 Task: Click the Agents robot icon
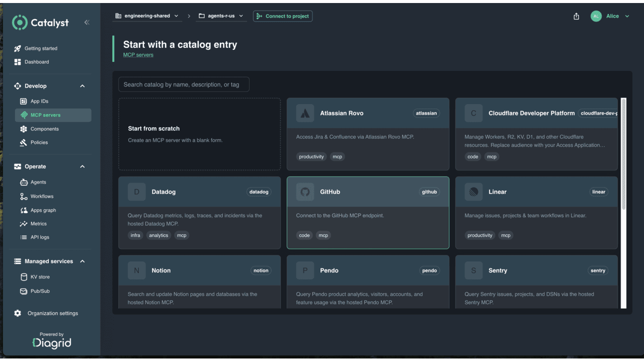coord(24,182)
